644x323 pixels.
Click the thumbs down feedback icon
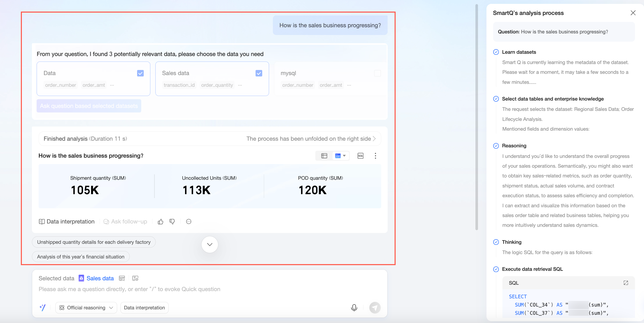172,221
